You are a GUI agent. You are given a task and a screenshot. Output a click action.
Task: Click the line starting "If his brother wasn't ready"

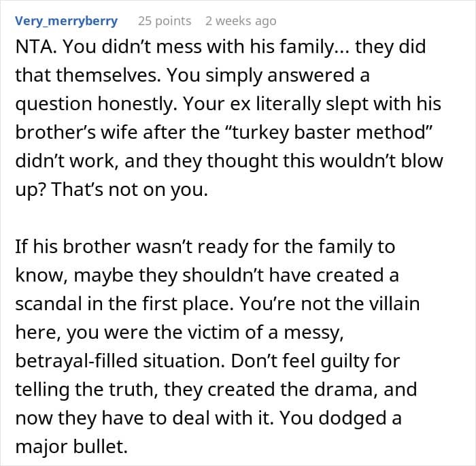[205, 247]
